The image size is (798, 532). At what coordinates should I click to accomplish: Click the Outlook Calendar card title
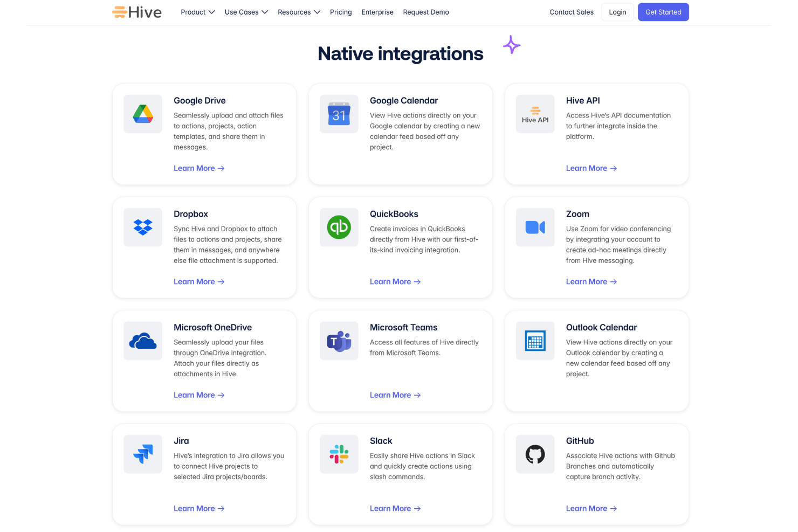(601, 328)
